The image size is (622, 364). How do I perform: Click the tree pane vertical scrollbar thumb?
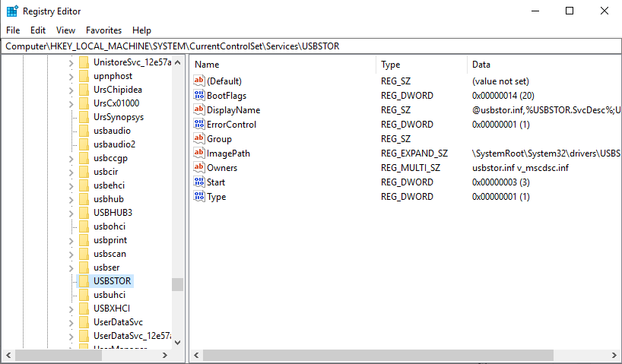(177, 284)
